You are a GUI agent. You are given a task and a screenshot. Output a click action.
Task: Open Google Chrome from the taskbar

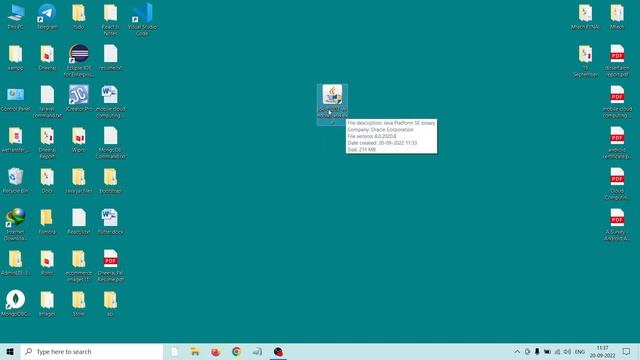[x=236, y=351]
